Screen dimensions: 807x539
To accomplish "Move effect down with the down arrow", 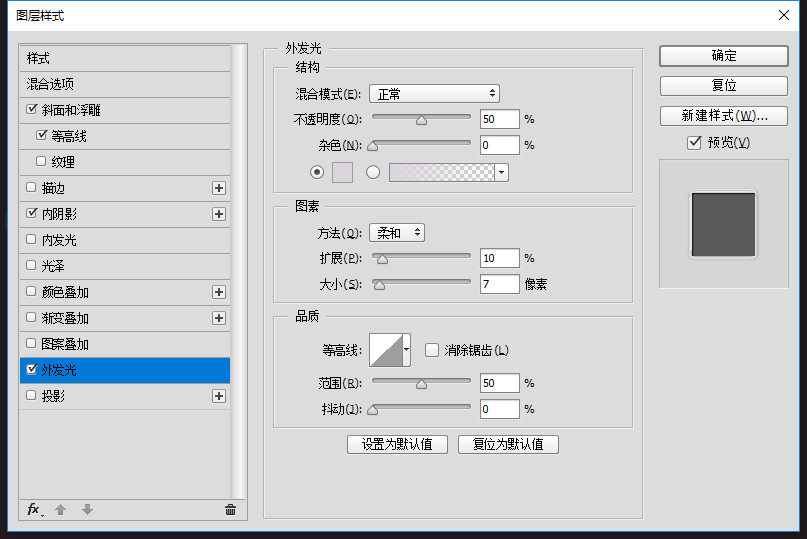I will [x=87, y=510].
